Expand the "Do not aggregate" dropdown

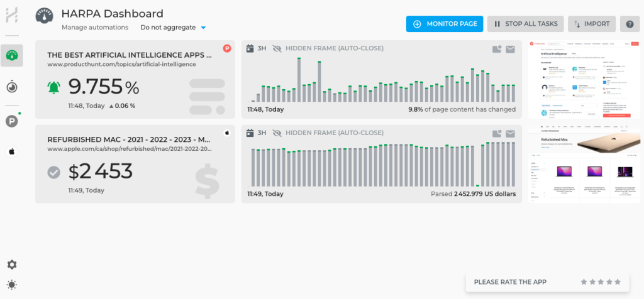(x=173, y=28)
